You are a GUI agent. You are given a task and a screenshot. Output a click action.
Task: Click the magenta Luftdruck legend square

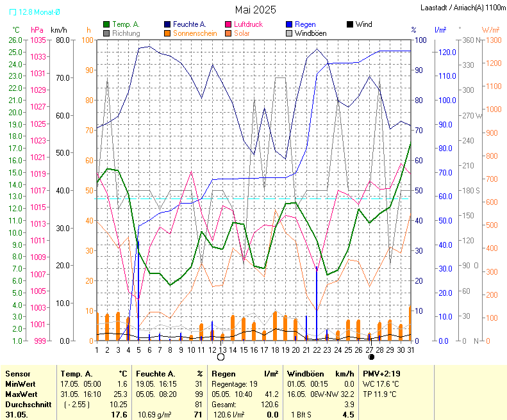click(228, 24)
